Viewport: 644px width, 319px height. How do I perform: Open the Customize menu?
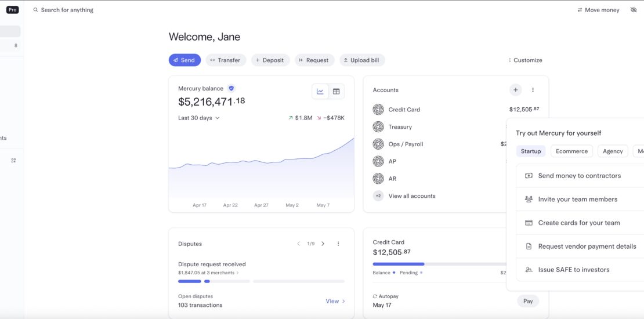click(x=525, y=60)
